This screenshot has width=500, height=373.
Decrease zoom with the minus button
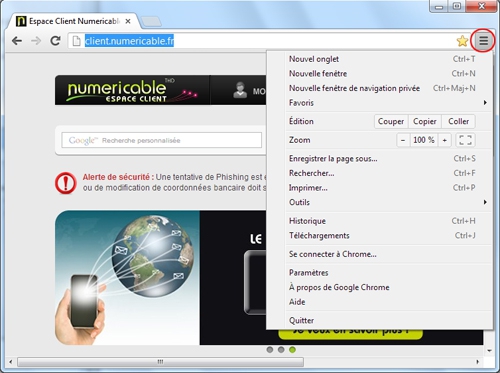point(403,140)
